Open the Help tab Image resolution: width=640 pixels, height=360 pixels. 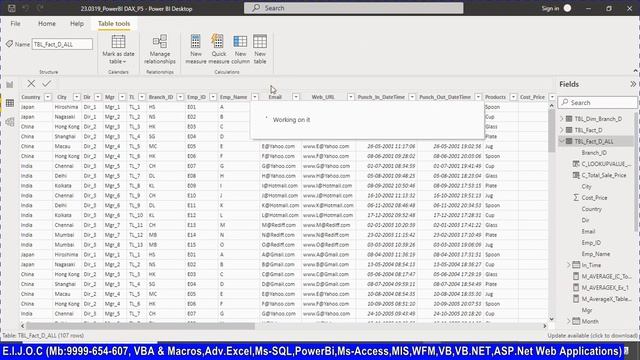(77, 24)
